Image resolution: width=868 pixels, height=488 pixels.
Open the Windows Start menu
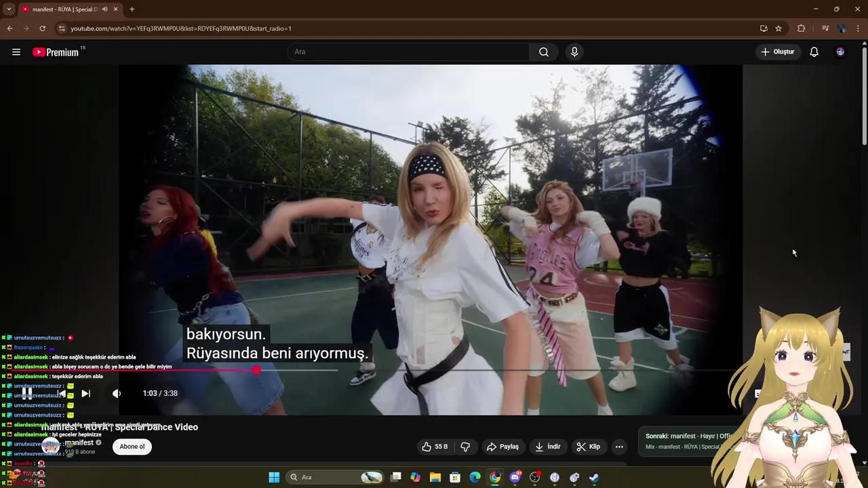274,477
